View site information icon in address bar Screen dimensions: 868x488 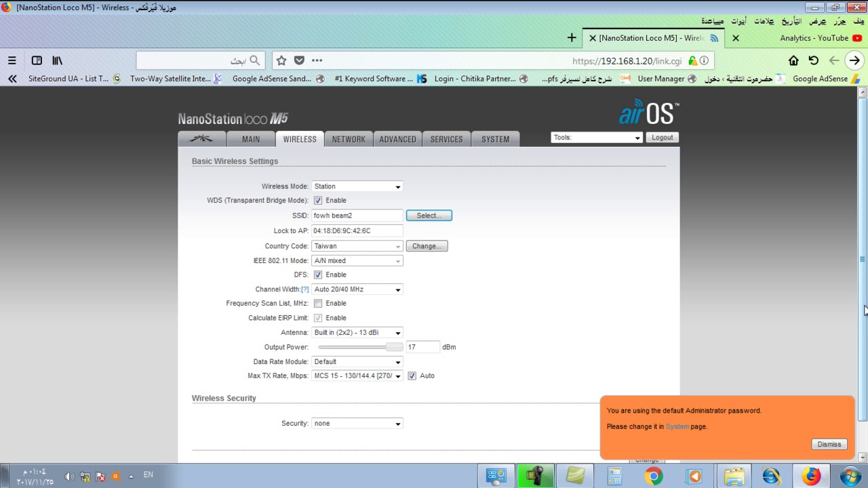[705, 60]
